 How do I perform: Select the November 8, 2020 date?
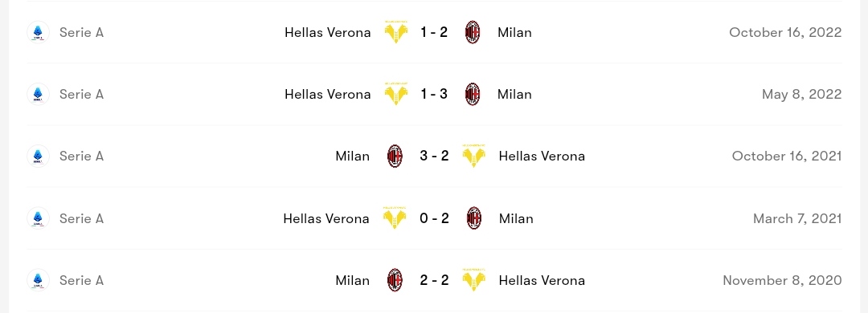point(782,280)
